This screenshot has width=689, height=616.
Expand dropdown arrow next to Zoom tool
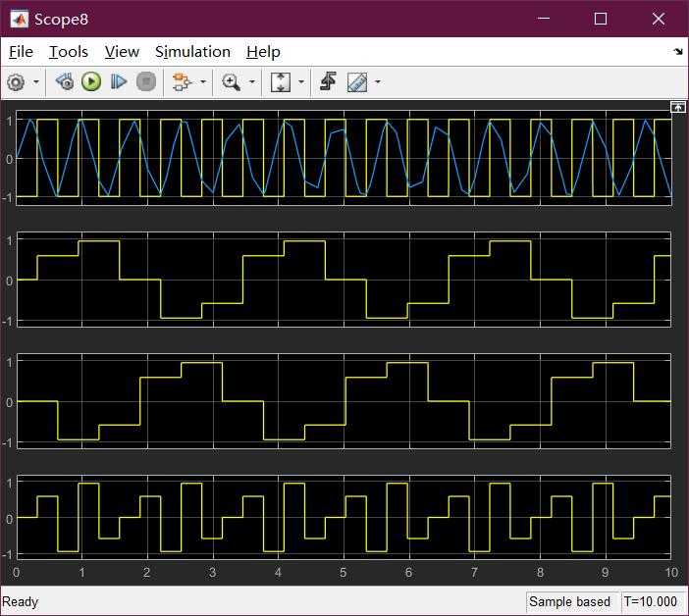tap(252, 82)
